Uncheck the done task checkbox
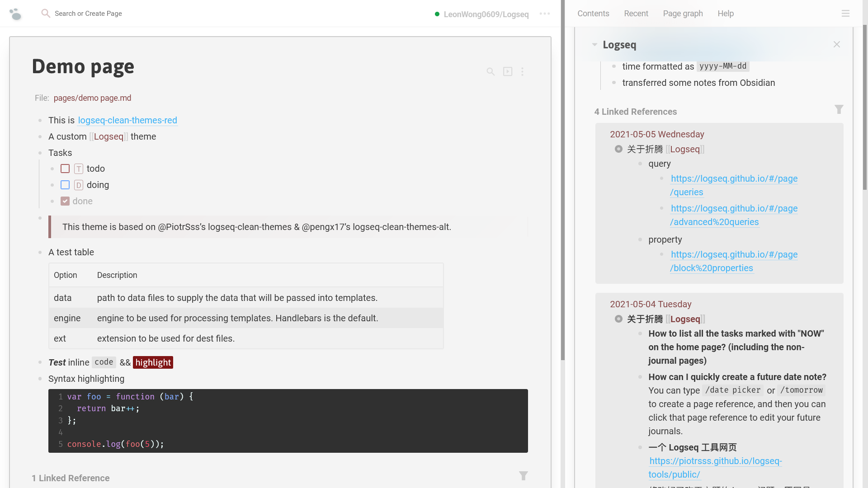The image size is (868, 488). pos(65,201)
